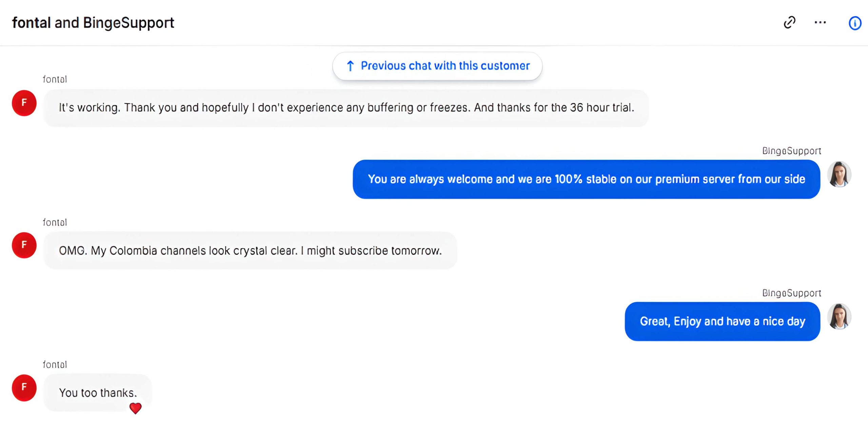Click fontal's avatar beside the "It's working" message

[24, 103]
